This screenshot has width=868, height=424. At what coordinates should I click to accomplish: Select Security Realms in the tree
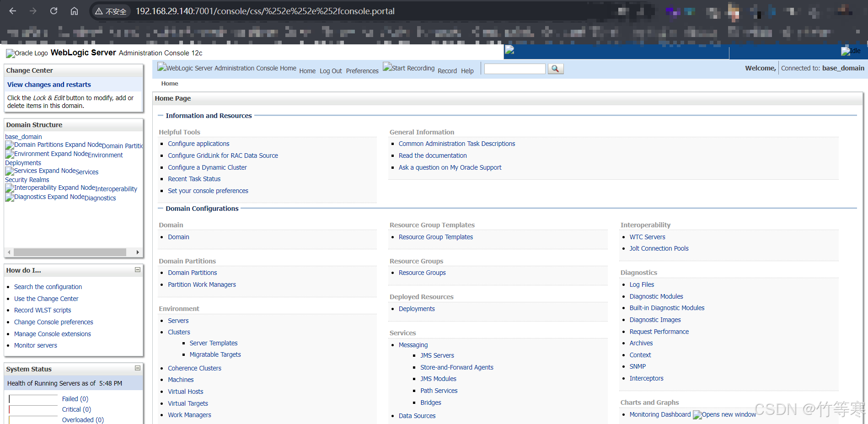[27, 180]
